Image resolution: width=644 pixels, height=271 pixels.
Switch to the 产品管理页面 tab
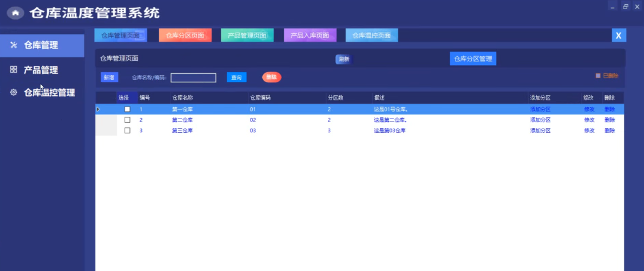point(247,35)
